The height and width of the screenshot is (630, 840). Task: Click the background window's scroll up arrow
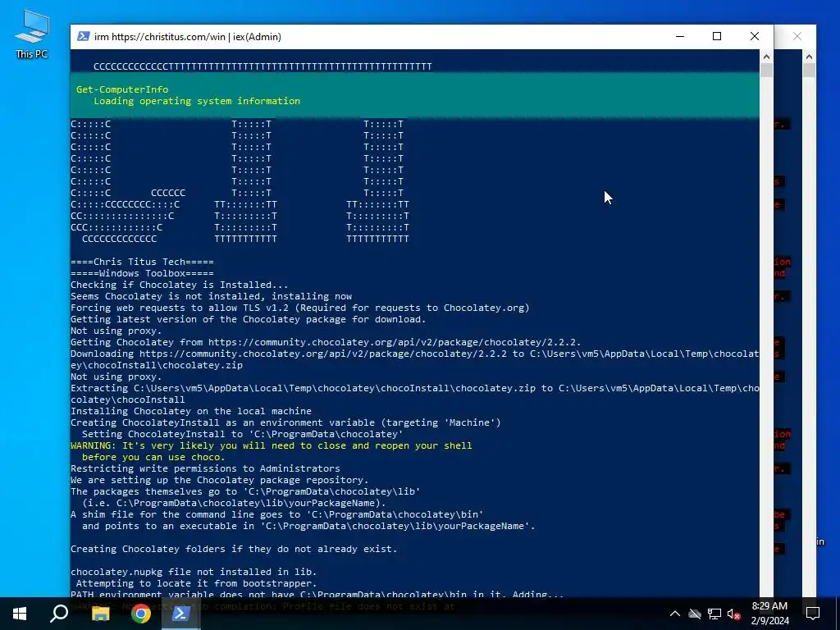pyautogui.click(x=809, y=57)
